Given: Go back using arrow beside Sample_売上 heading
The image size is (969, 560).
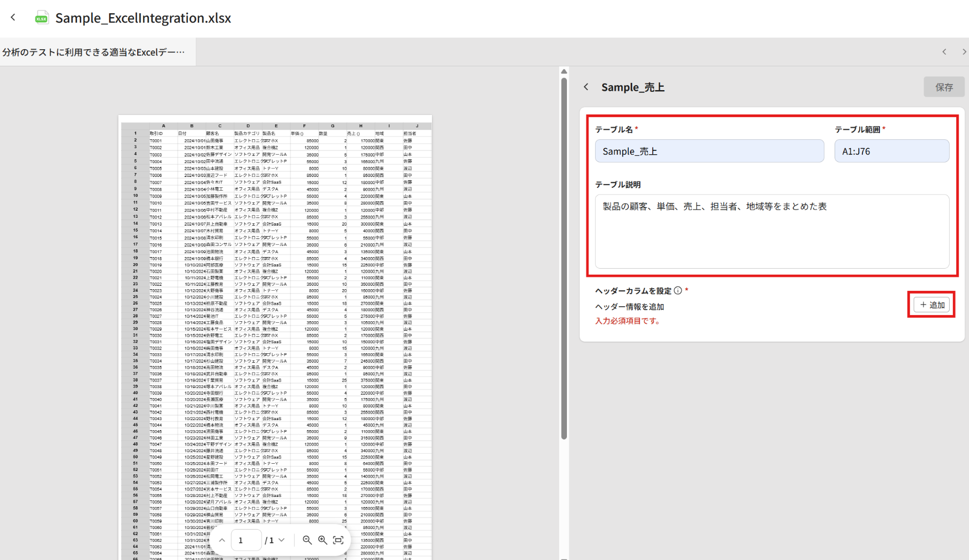Looking at the screenshot, I should click(586, 87).
